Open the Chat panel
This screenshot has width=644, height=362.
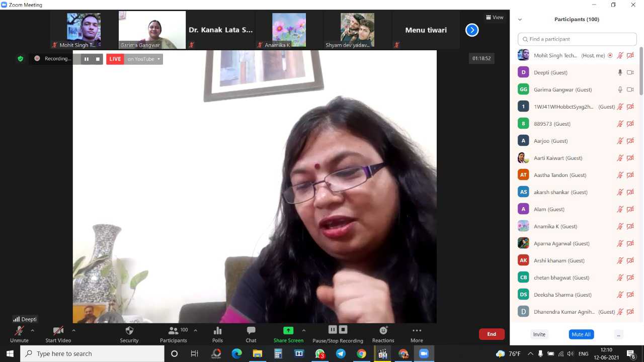251,334
